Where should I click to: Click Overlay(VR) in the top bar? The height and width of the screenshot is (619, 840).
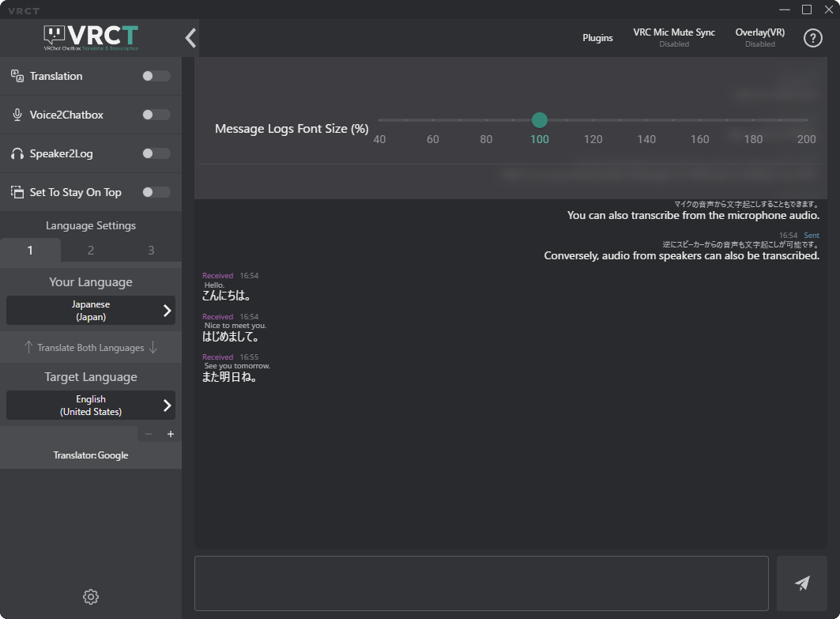pyautogui.click(x=759, y=37)
